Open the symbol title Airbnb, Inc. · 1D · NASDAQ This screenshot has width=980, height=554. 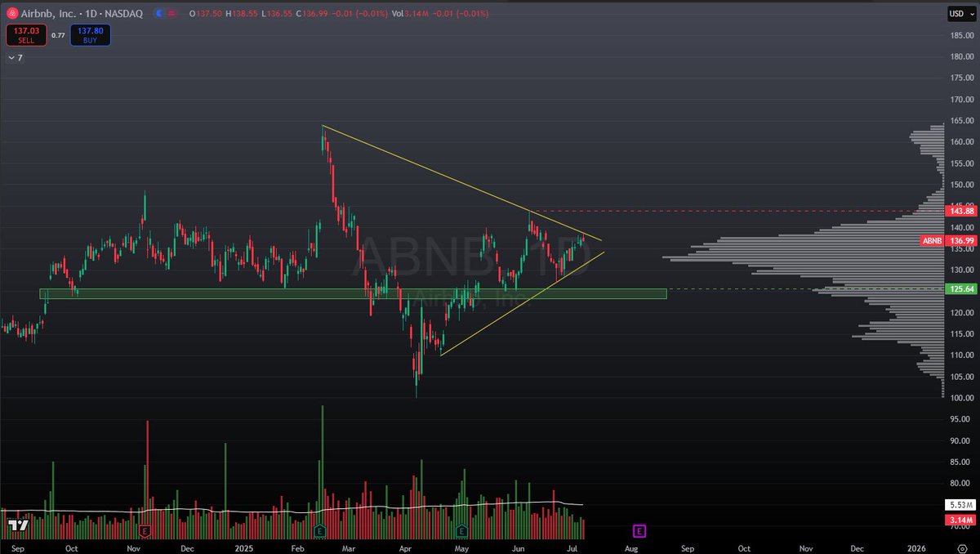80,13
